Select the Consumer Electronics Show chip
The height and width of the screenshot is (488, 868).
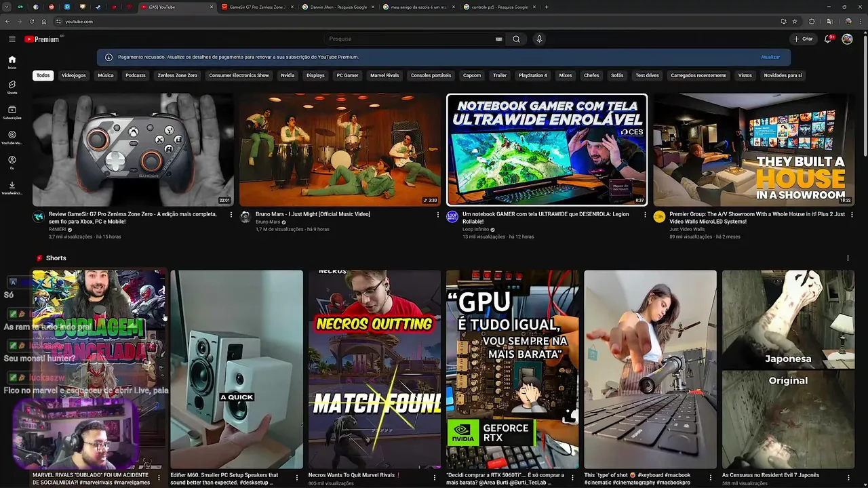click(239, 75)
